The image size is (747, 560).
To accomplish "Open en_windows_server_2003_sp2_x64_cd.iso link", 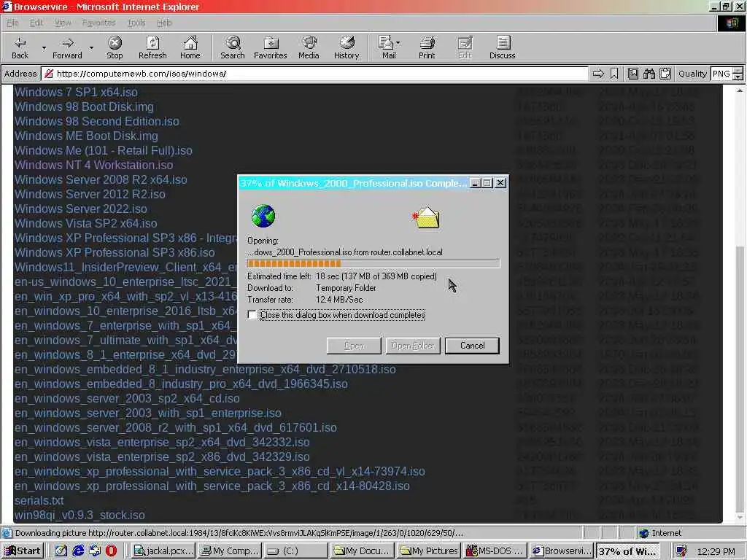I will [127, 398].
